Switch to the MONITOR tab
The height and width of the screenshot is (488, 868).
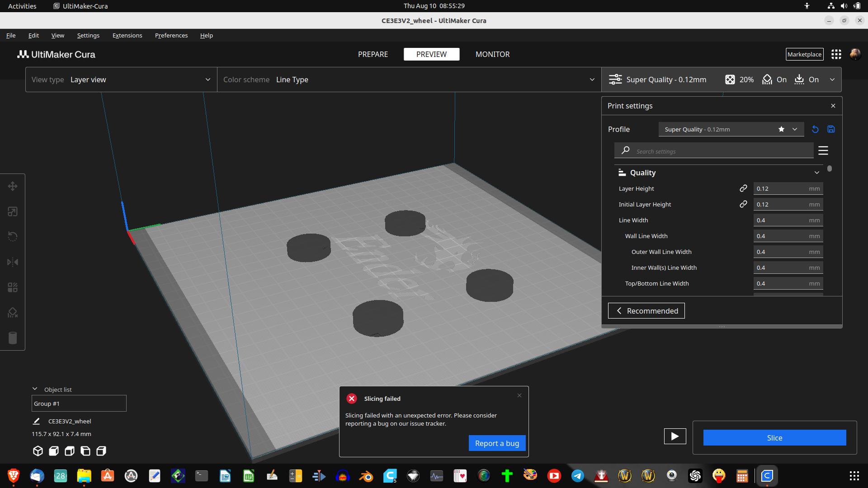[x=492, y=54]
